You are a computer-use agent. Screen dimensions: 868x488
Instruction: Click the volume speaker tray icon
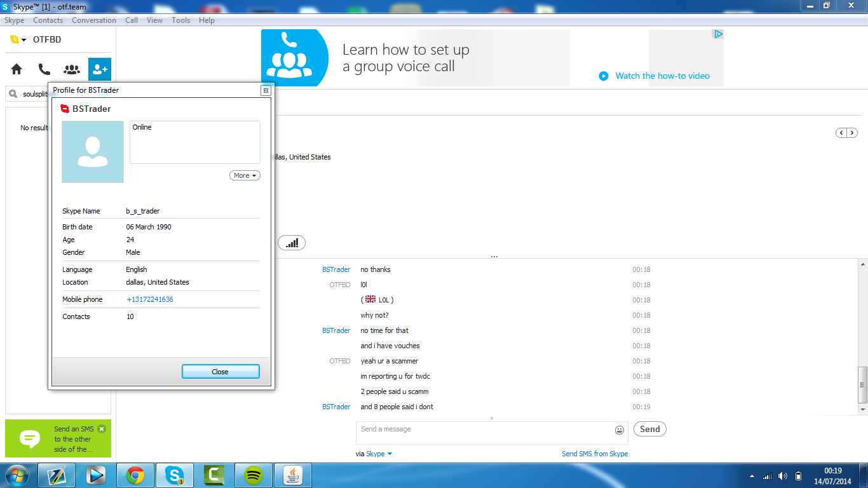click(x=783, y=476)
